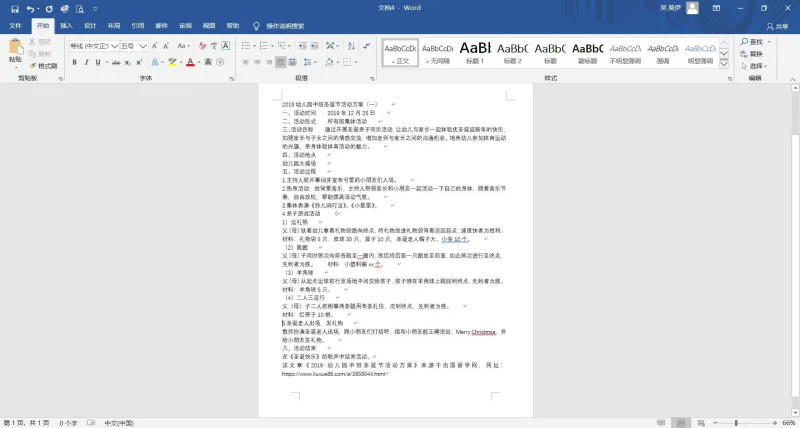Image resolution: width=800 pixels, height=428 pixels.
Task: Click the Find (查找) button
Action: tap(752, 42)
